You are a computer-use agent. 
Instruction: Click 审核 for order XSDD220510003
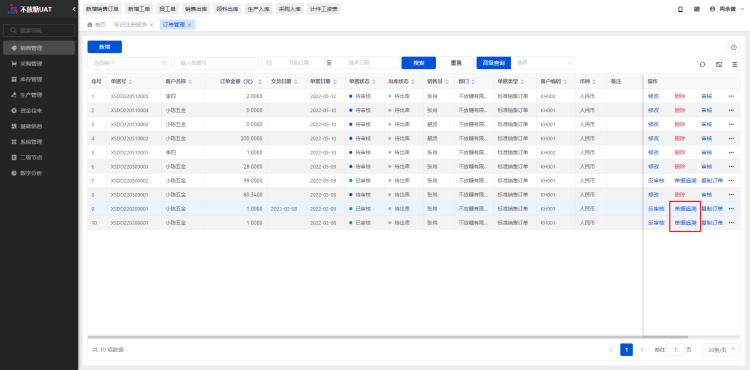706,124
